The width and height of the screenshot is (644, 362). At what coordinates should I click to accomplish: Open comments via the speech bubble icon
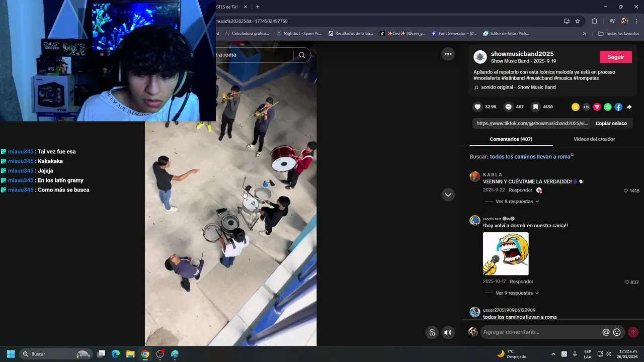point(508,107)
